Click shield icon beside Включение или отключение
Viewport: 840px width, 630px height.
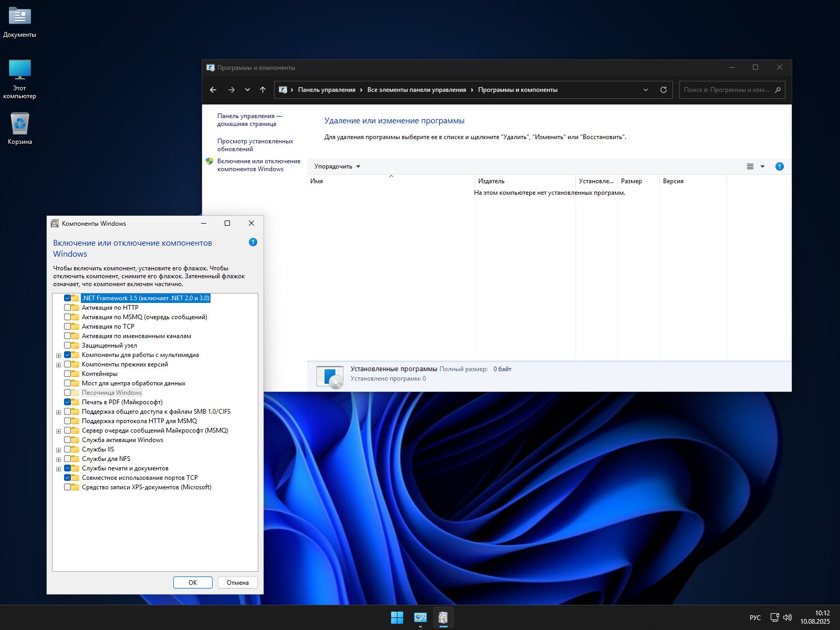coord(209,161)
